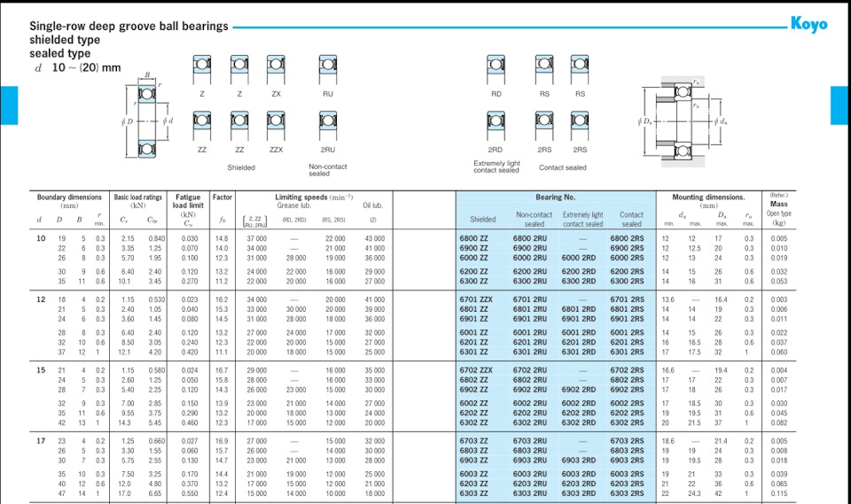Click bearing number '6901 2RS'
The image size is (851, 504).
(x=627, y=319)
